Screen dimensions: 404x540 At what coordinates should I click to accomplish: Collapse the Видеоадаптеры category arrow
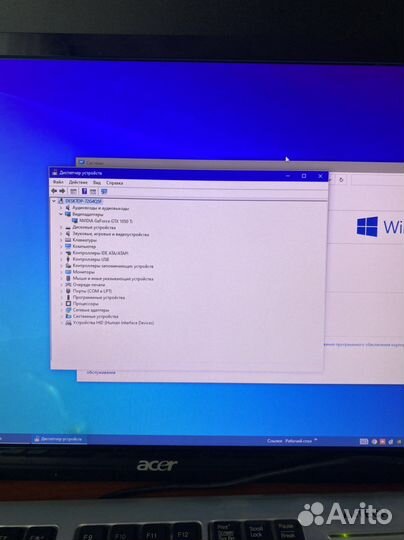(61, 214)
